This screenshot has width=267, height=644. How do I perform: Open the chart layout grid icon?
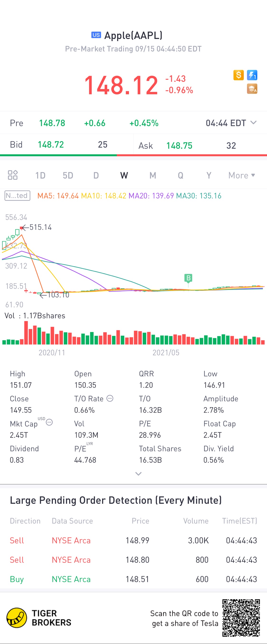(x=13, y=175)
